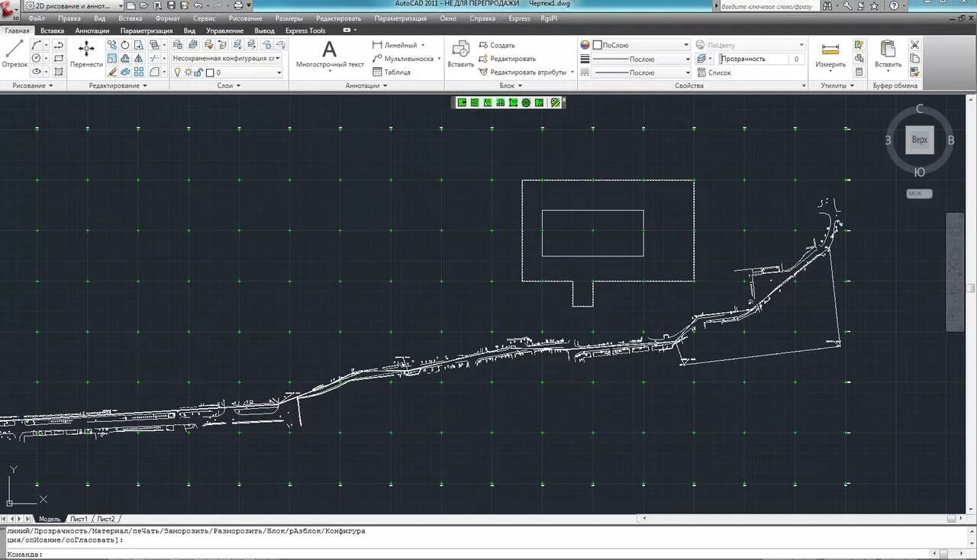The height and width of the screenshot is (560, 977).
Task: Switch to the Модель tab
Action: point(49,519)
